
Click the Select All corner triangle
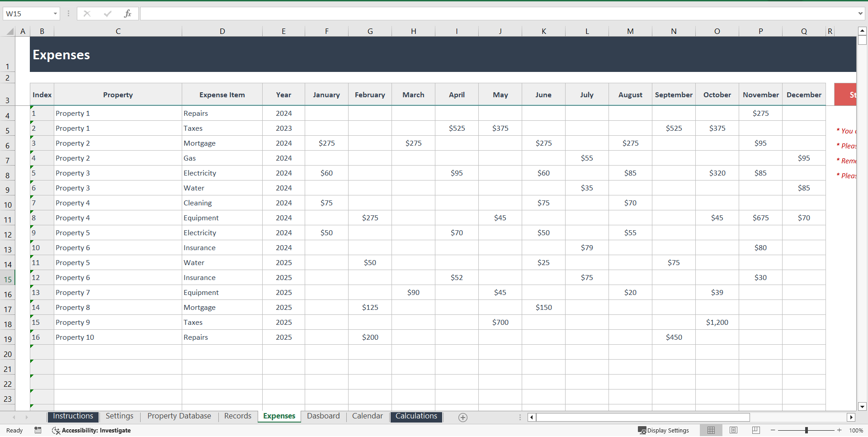pyautogui.click(x=9, y=31)
